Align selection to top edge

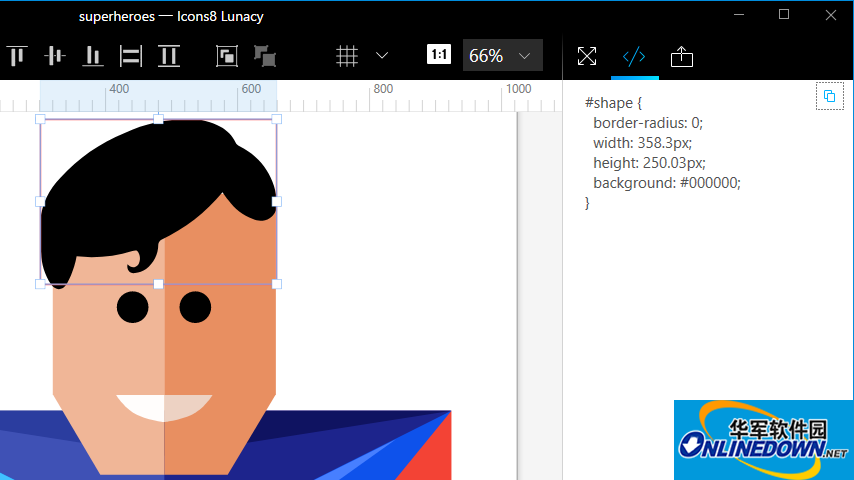coord(17,56)
